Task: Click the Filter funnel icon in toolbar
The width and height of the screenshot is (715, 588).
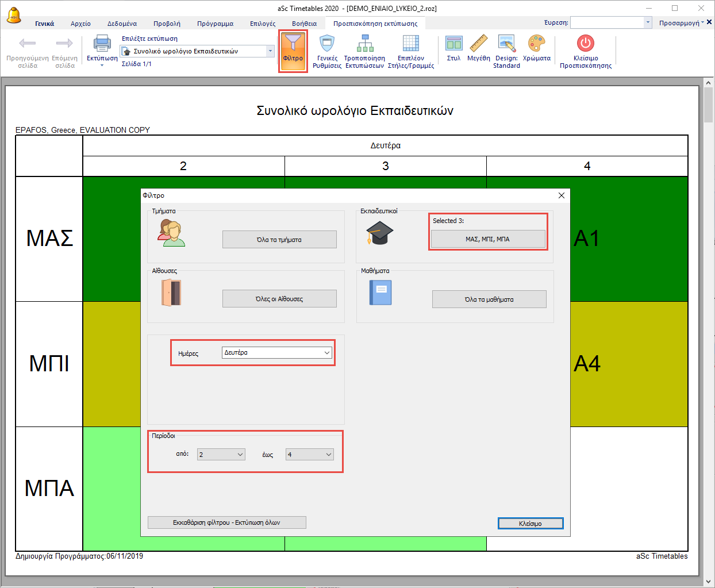Action: point(293,44)
